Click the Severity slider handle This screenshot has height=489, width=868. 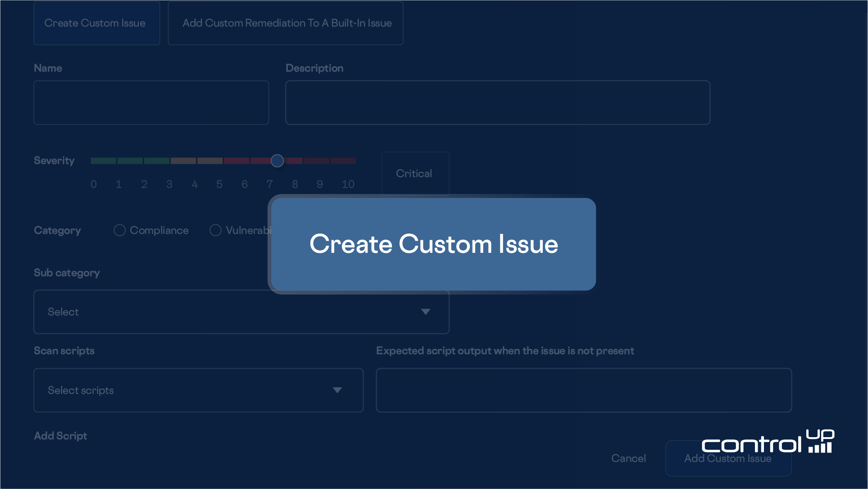[x=277, y=161]
